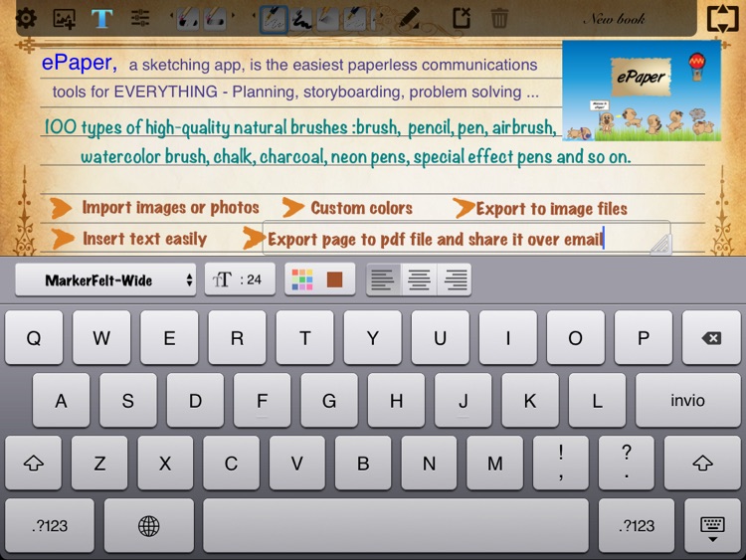
Task: Tap the question mark/period key
Action: click(627, 463)
